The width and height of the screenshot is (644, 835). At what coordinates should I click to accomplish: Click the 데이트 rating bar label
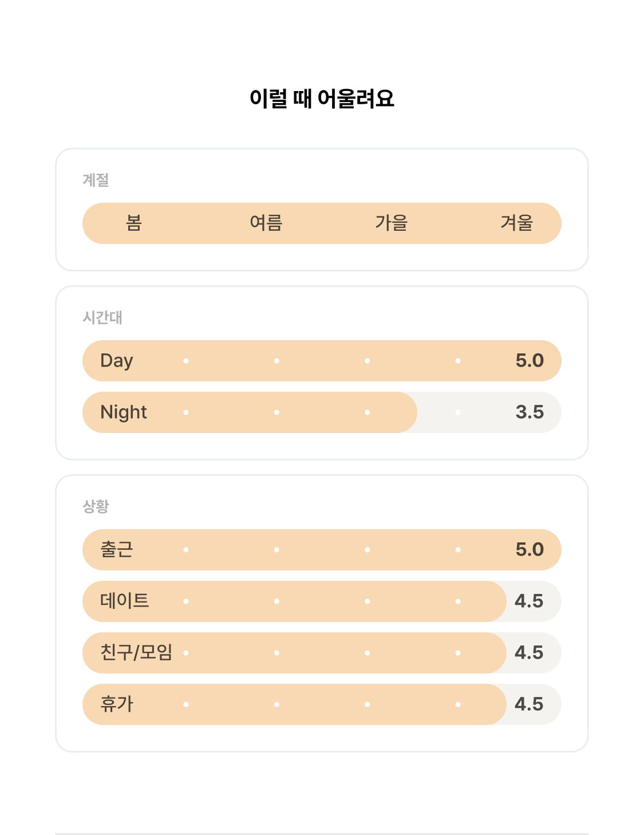point(125,601)
